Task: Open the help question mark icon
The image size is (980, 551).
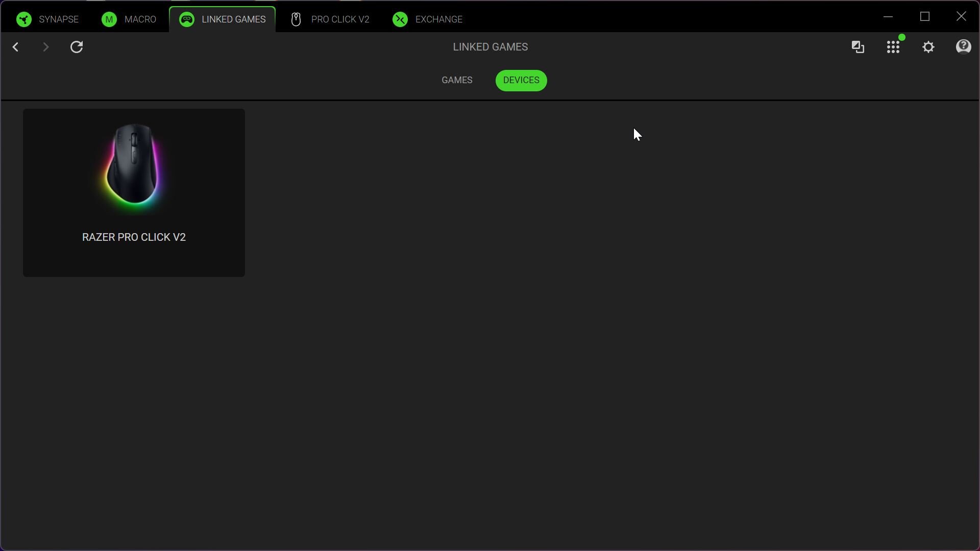Action: click(x=963, y=47)
